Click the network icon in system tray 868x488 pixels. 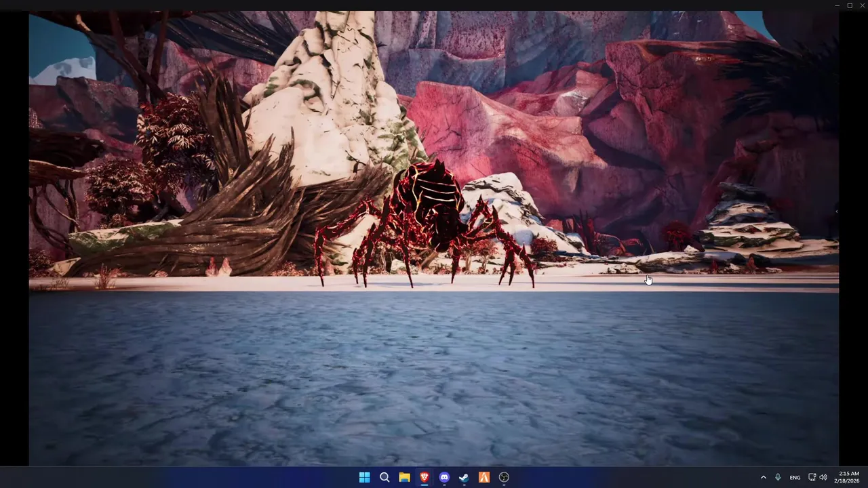coord(812,477)
